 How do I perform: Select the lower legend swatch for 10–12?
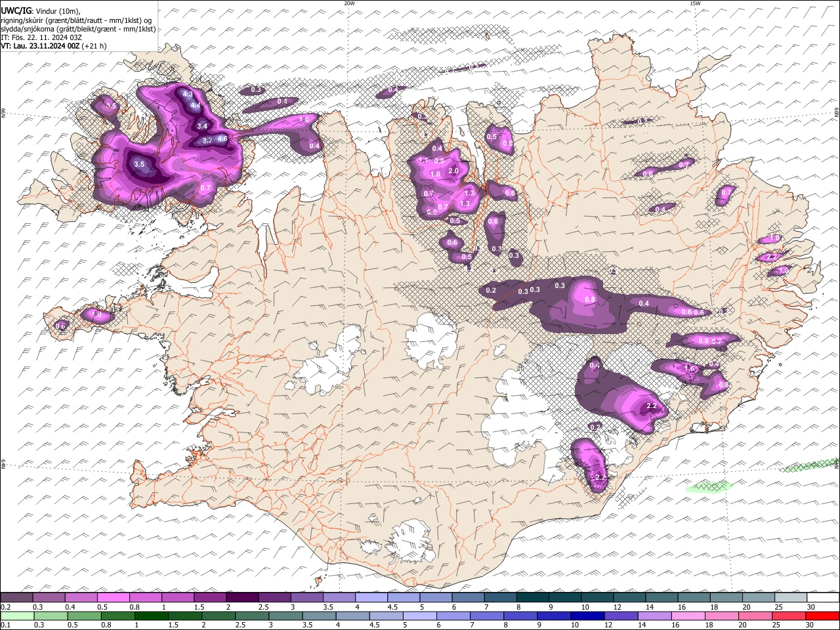point(588,616)
